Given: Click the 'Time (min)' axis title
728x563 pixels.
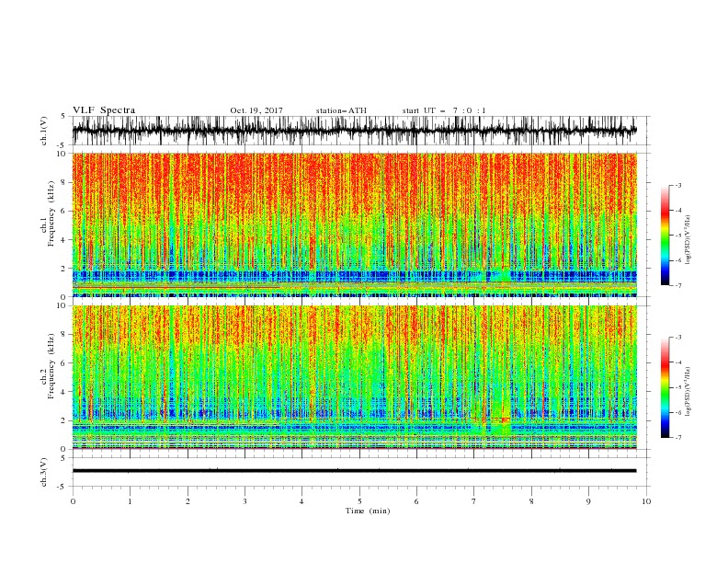Looking at the screenshot, I should pyautogui.click(x=368, y=511).
